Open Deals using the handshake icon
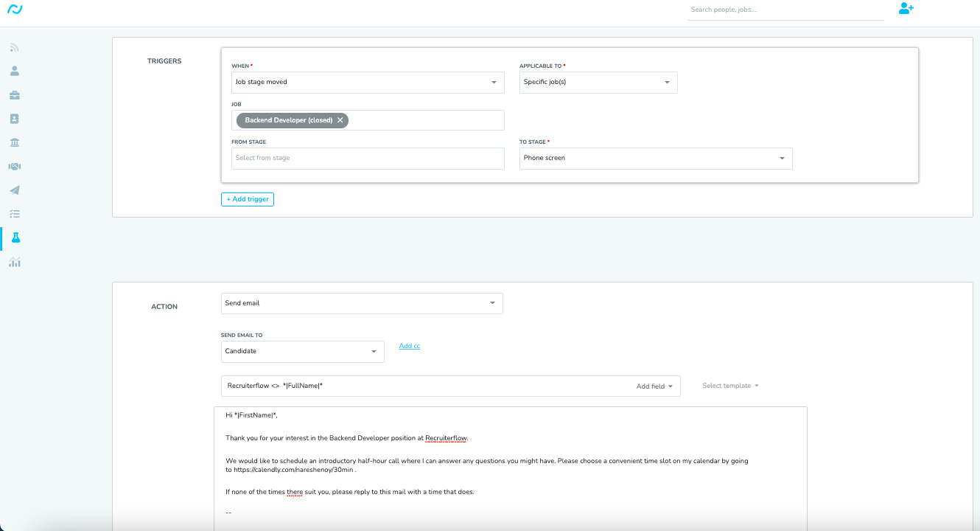 pos(15,166)
